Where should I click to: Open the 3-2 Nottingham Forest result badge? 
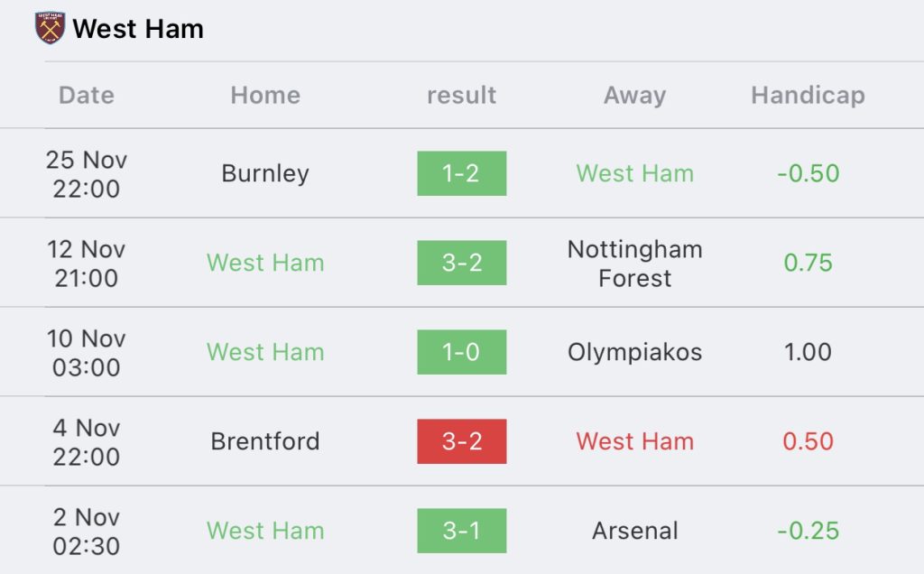[x=461, y=263]
